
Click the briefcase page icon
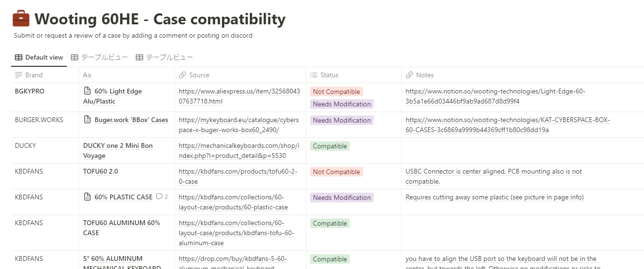[21, 19]
